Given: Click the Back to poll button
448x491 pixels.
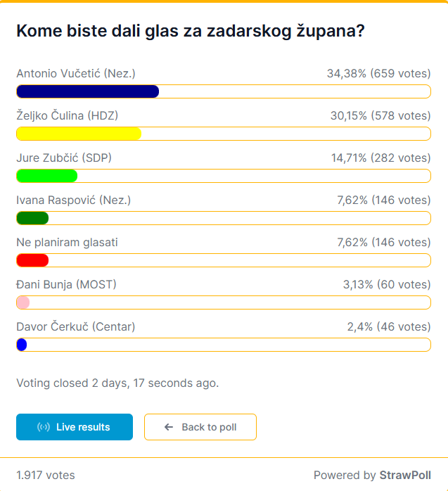Looking at the screenshot, I should click(x=200, y=427).
